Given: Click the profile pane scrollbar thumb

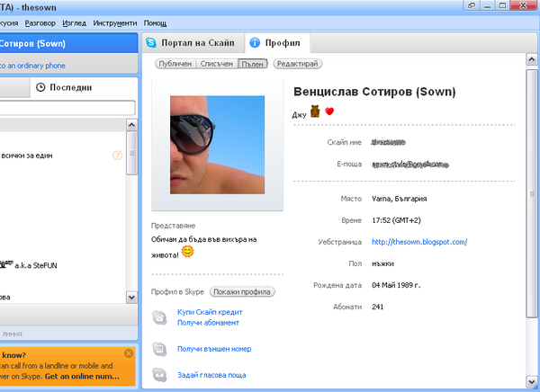Looking at the screenshot, I should [532, 193].
